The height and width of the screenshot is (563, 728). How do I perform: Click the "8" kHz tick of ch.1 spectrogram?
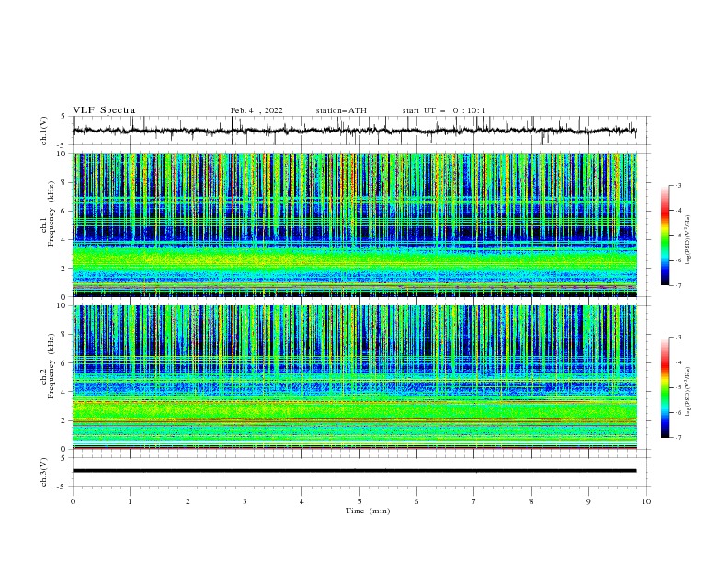point(64,182)
